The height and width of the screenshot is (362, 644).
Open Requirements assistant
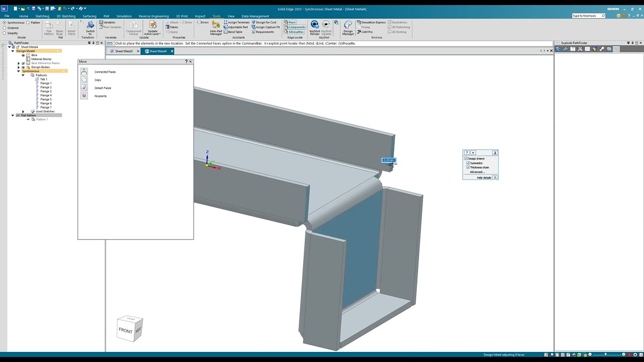tap(263, 32)
